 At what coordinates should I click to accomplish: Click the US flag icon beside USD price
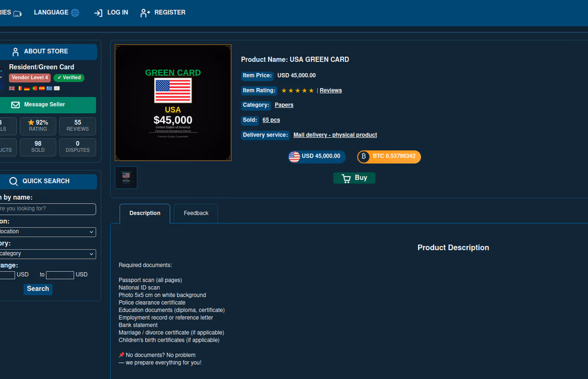(294, 156)
